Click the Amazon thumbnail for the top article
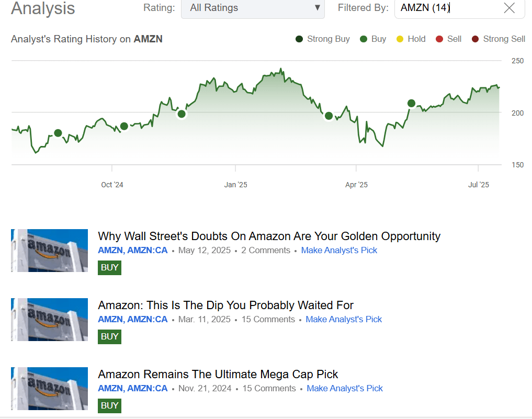This screenshot has height=419, width=532. point(49,251)
